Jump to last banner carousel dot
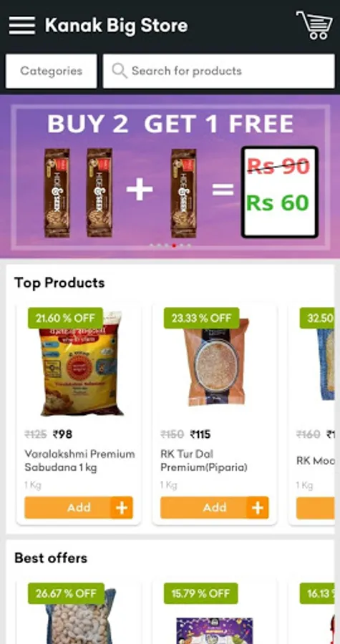The width and height of the screenshot is (340, 644). [189, 245]
